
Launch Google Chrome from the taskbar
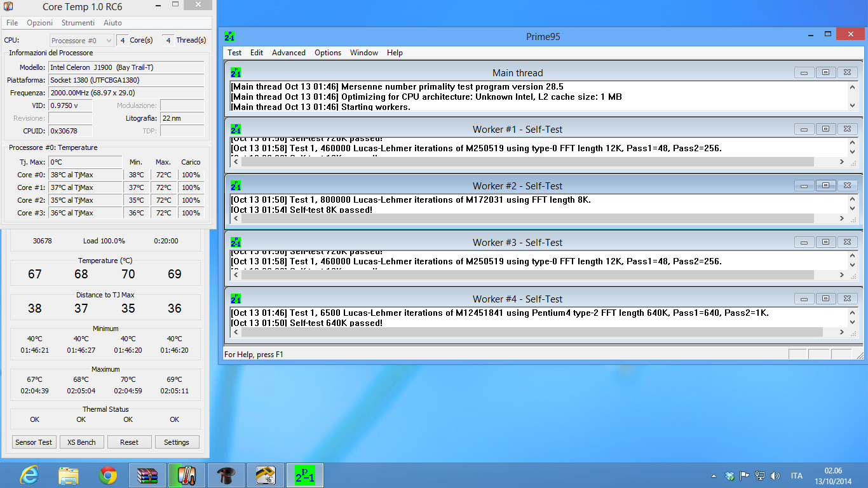click(x=108, y=475)
